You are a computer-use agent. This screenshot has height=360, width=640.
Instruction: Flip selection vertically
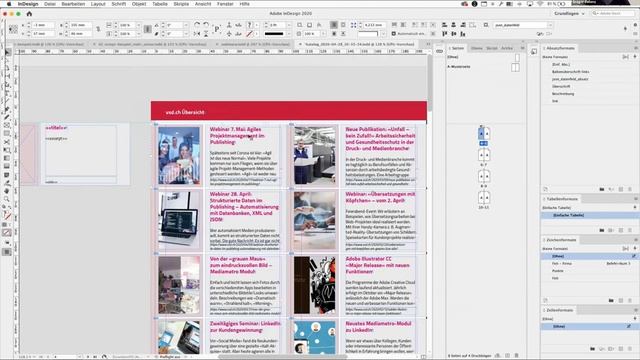[x=206, y=33]
